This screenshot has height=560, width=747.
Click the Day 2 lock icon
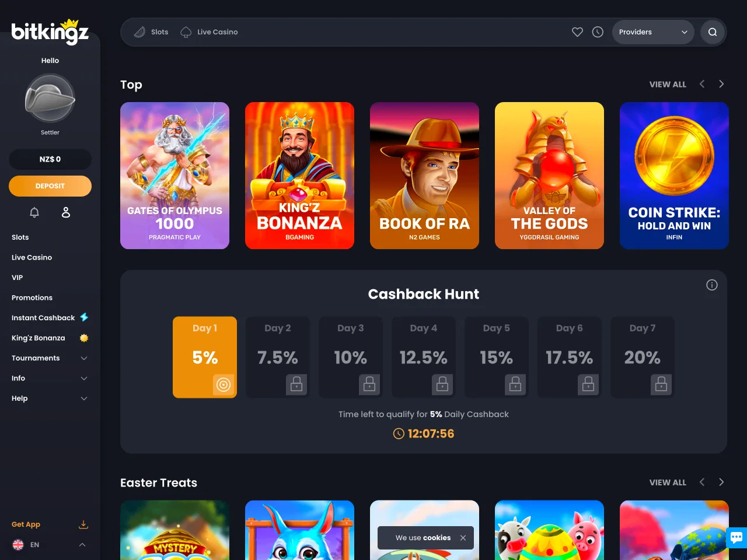coord(296,384)
